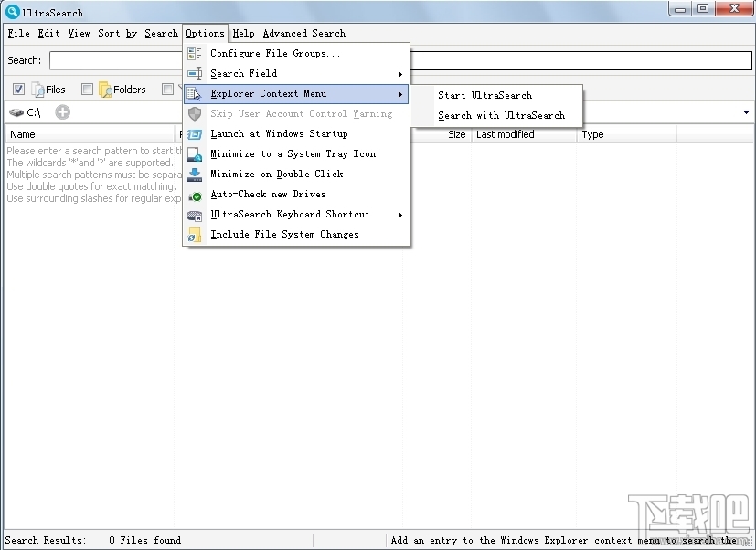Click the UltraSearch title bar logo

[12, 12]
